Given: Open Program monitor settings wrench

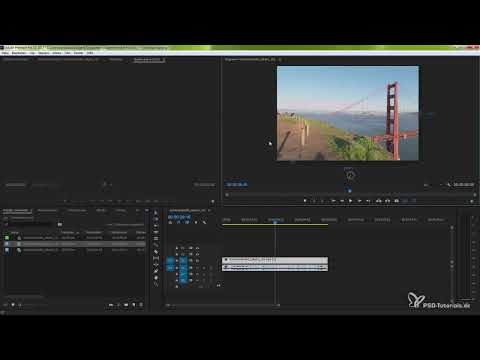Looking at the screenshot, I should point(449,184).
